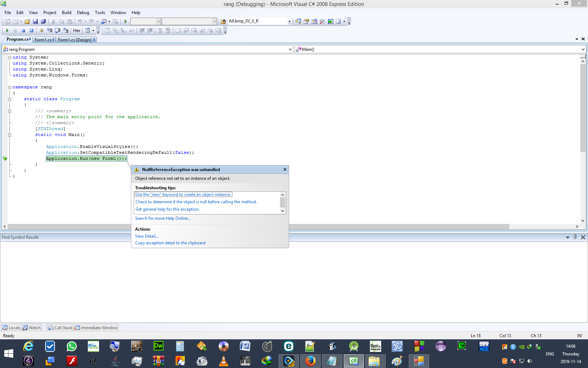Open the Properties Window toolbar icon
588x368 pixels.
306,21
